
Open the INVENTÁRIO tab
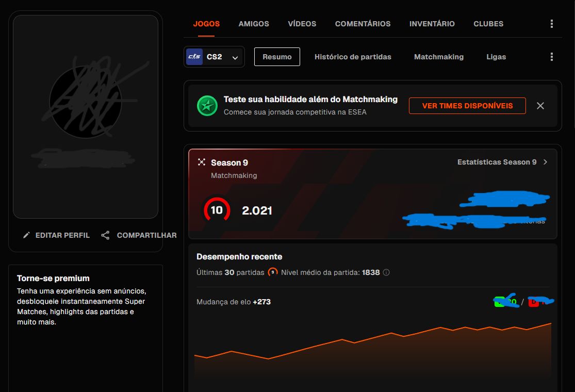click(432, 24)
